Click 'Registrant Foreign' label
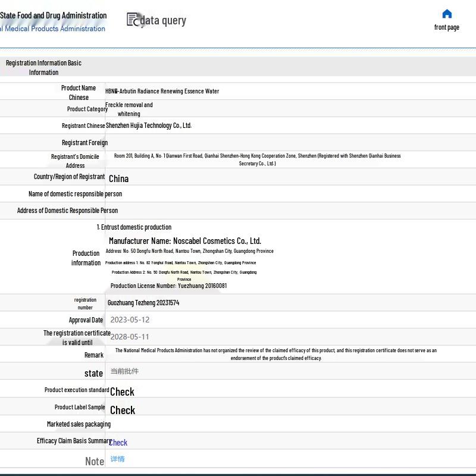This screenshot has height=476, width=476. [84, 143]
